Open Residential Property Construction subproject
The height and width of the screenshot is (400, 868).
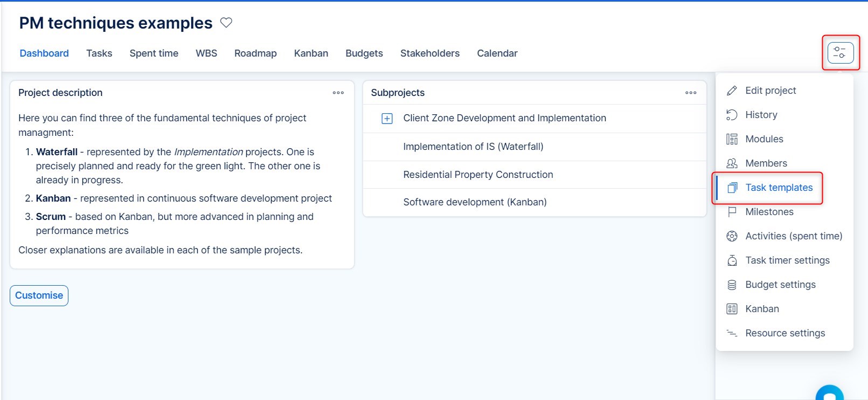coord(478,175)
